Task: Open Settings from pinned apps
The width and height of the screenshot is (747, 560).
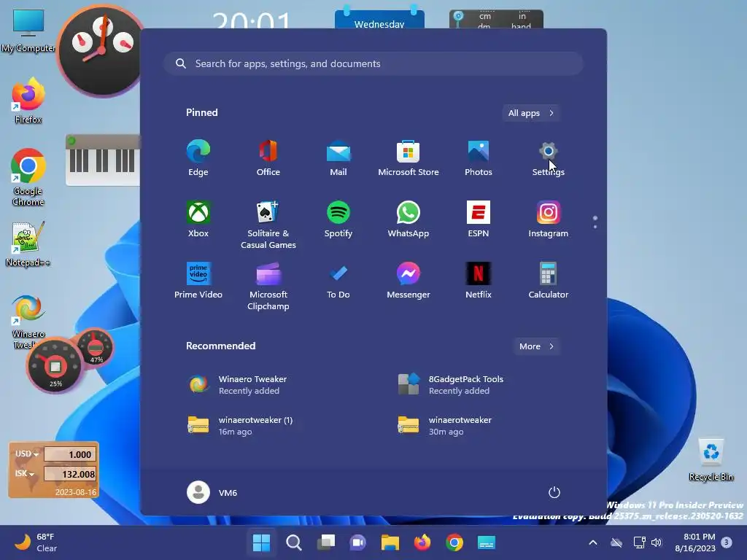Action: (549, 158)
